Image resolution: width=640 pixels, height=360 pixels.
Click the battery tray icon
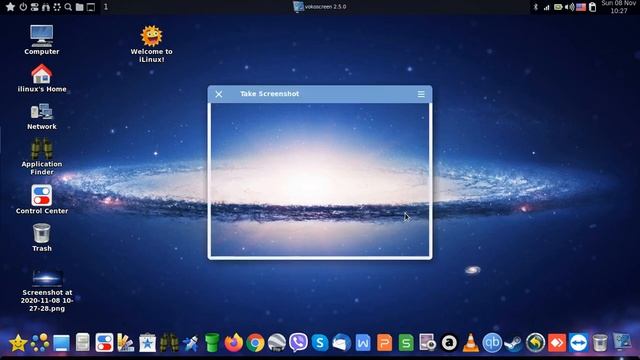(558, 7)
